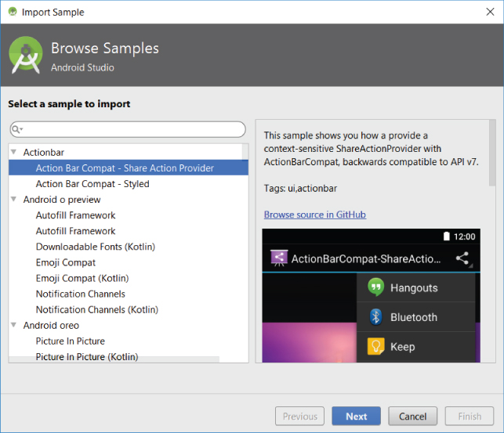Click the Hangouts icon in the preview image

click(x=375, y=287)
